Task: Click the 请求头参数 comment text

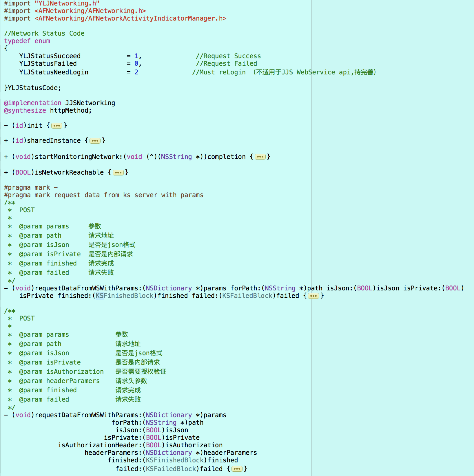Action: point(131,381)
